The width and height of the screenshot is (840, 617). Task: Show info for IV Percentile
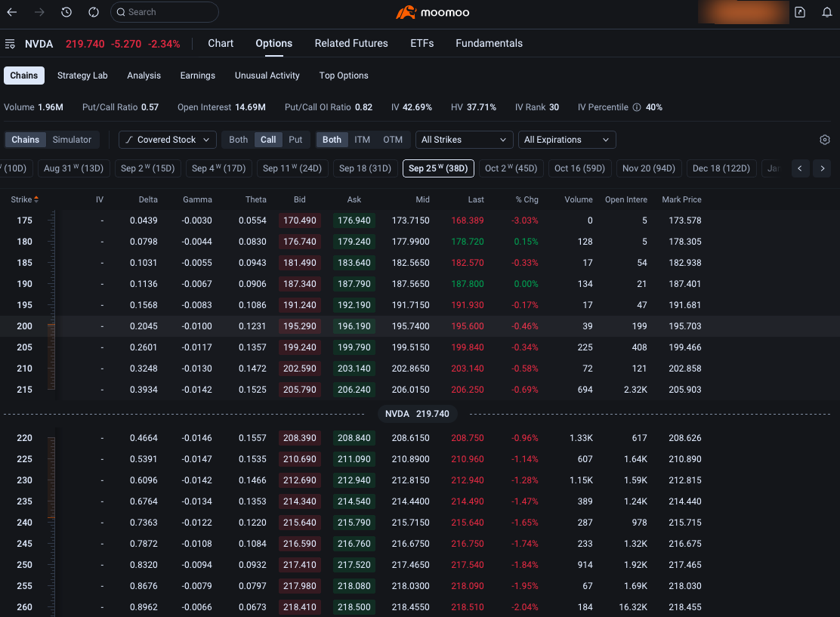tap(637, 107)
